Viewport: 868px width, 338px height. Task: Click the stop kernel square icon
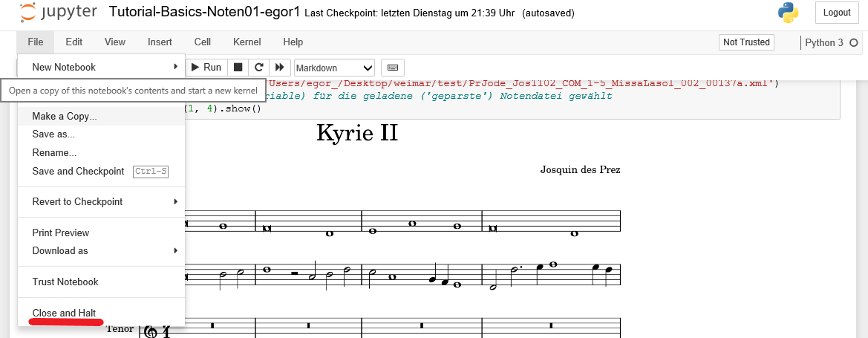(238, 68)
